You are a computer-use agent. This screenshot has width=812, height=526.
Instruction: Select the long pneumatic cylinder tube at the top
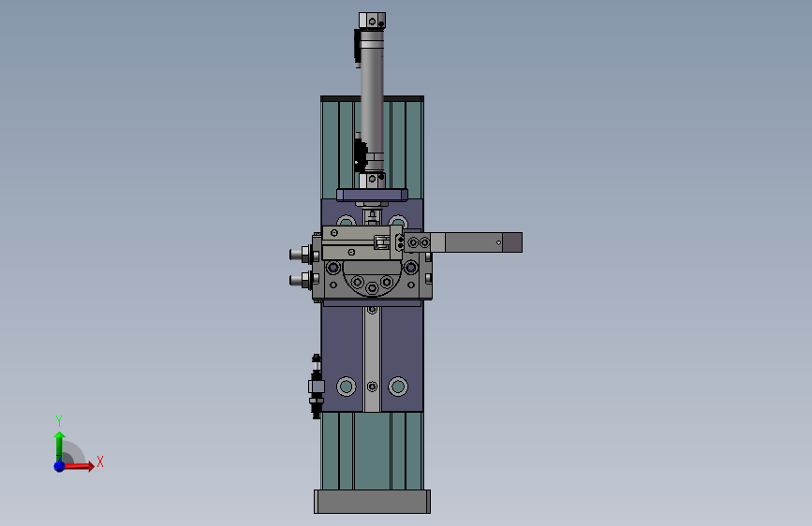(373, 99)
